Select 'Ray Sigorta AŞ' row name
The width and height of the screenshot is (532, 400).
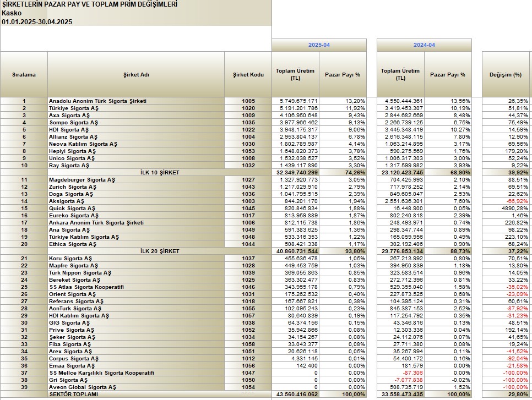tap(69, 165)
